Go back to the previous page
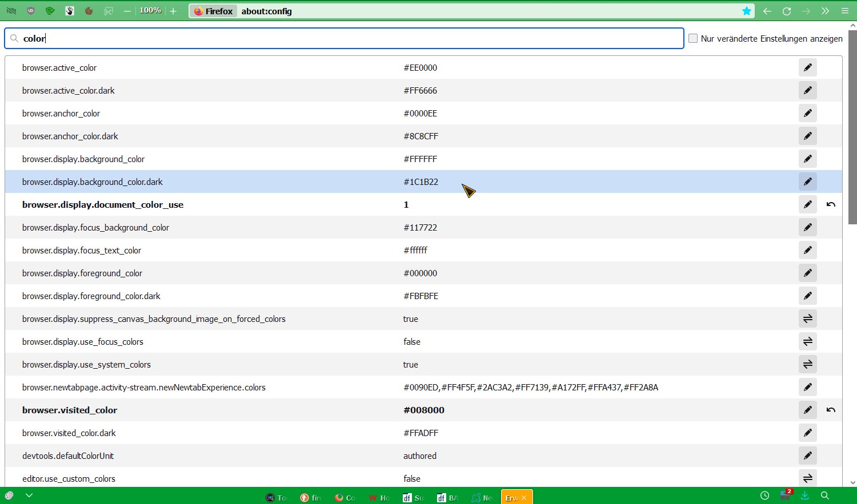 [x=767, y=11]
